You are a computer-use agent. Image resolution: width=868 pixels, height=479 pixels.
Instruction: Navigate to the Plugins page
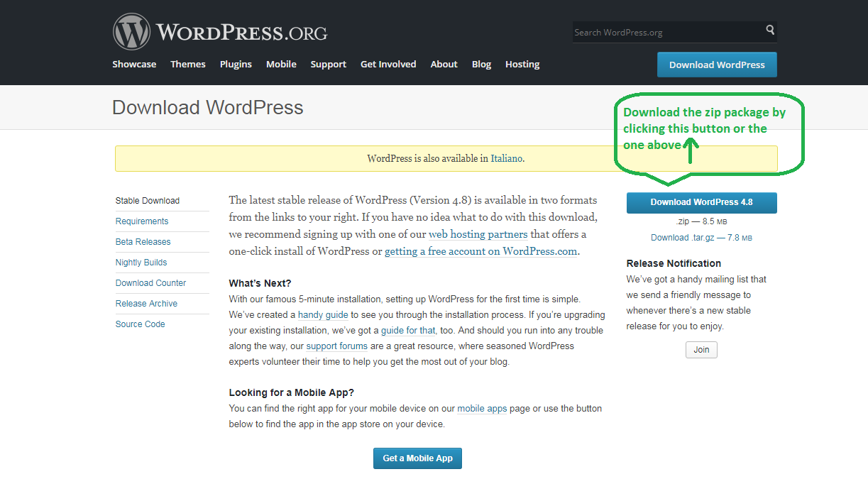pyautogui.click(x=236, y=64)
